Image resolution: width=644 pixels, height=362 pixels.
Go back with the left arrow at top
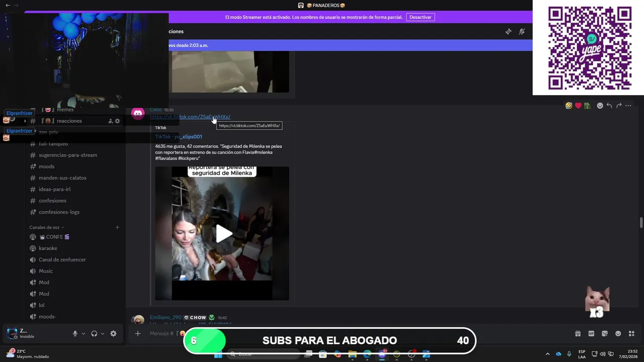click(8, 5)
